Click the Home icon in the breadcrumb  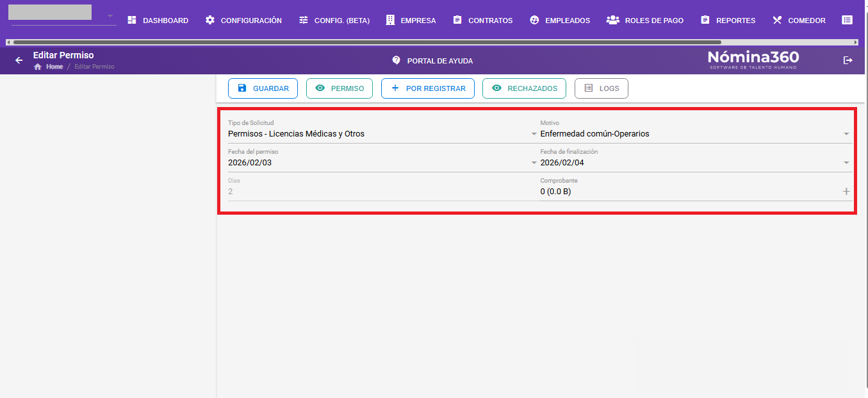[38, 67]
